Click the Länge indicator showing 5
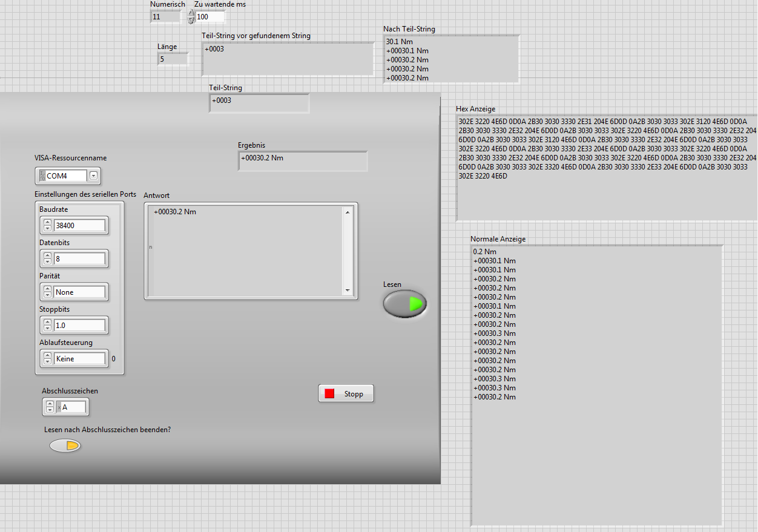Screen dimensions: 758x532 coord(173,59)
